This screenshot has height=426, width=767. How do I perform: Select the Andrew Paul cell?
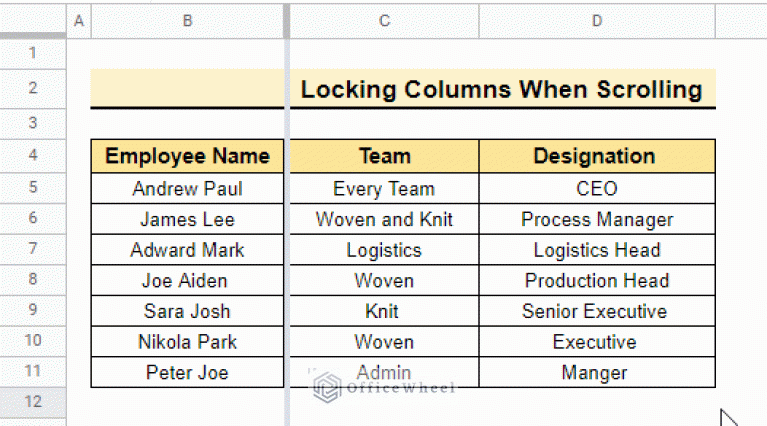click(x=187, y=189)
